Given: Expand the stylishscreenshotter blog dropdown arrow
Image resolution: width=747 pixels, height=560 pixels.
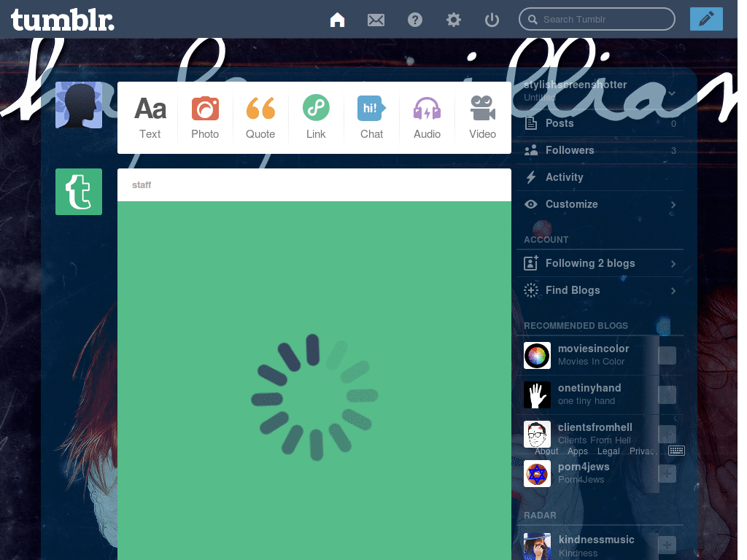Looking at the screenshot, I should click(672, 93).
